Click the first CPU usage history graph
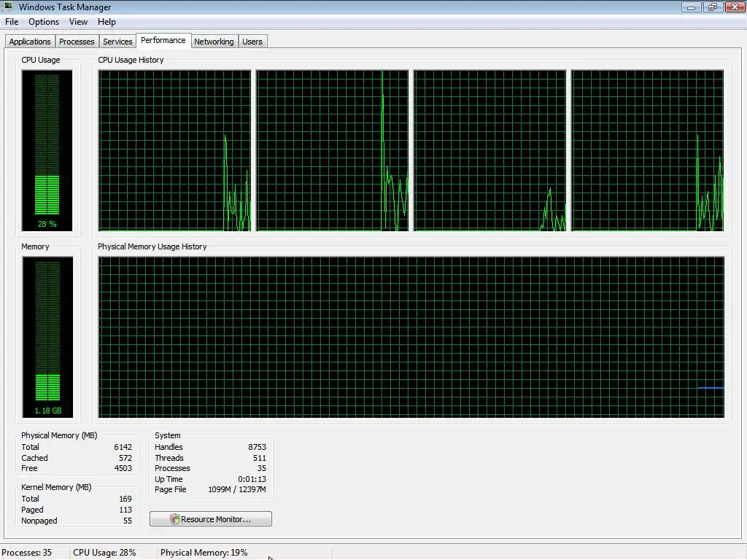The image size is (747, 560). pos(174,150)
